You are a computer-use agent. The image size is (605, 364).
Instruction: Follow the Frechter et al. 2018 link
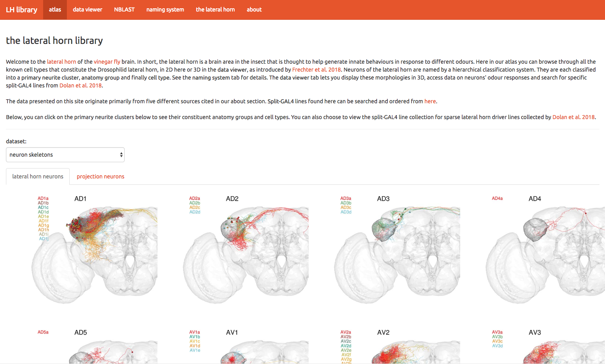click(x=316, y=70)
